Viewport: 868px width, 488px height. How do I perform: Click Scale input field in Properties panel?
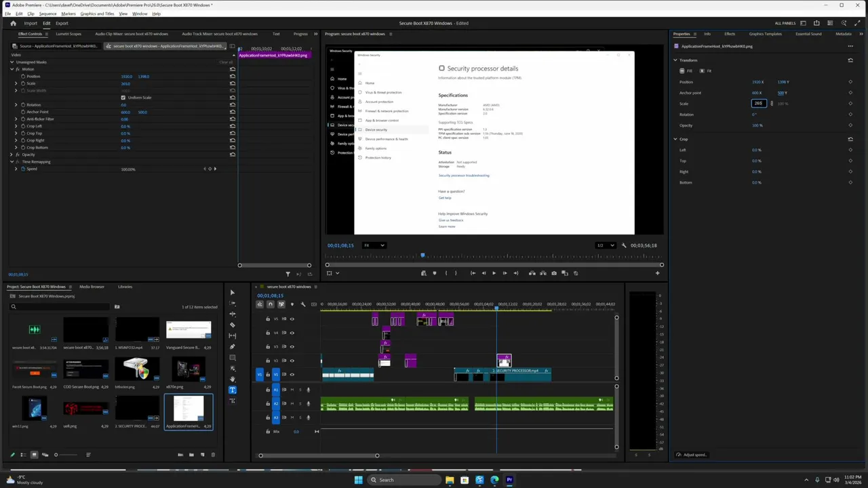[x=759, y=104]
